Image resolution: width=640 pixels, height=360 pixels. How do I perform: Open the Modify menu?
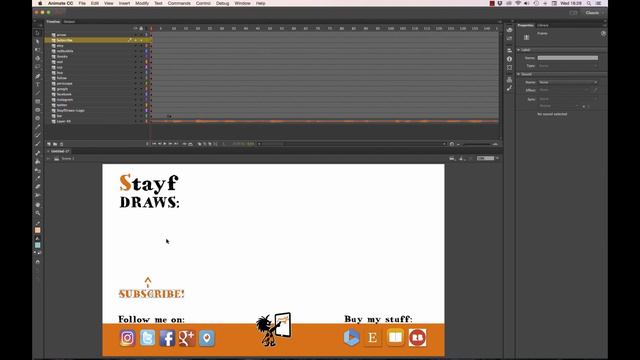(x=142, y=3)
